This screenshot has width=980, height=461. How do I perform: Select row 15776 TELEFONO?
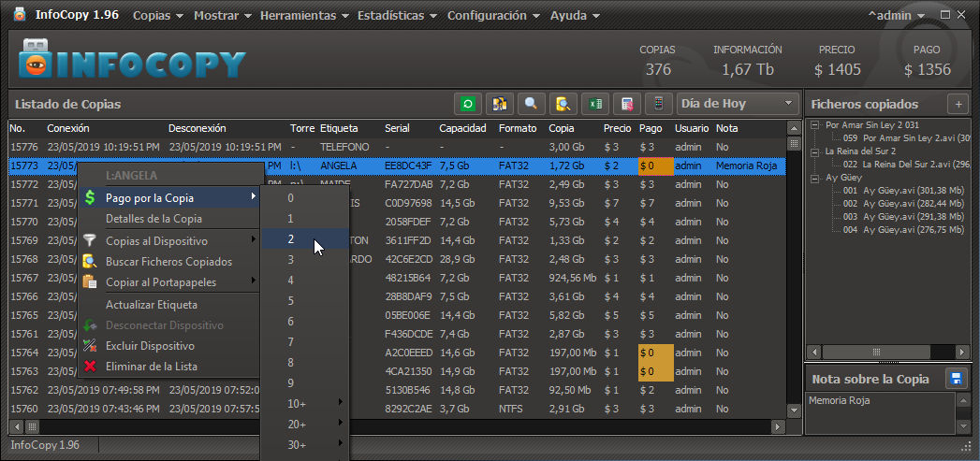(x=397, y=147)
